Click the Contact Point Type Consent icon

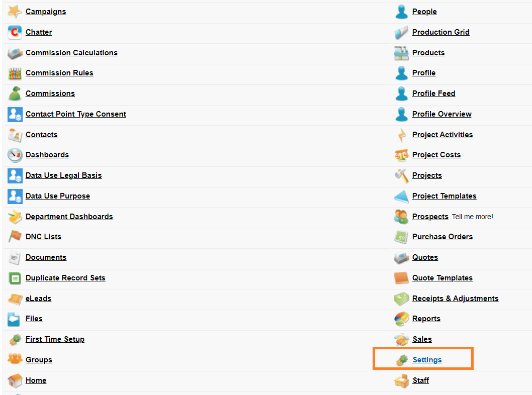pos(15,114)
